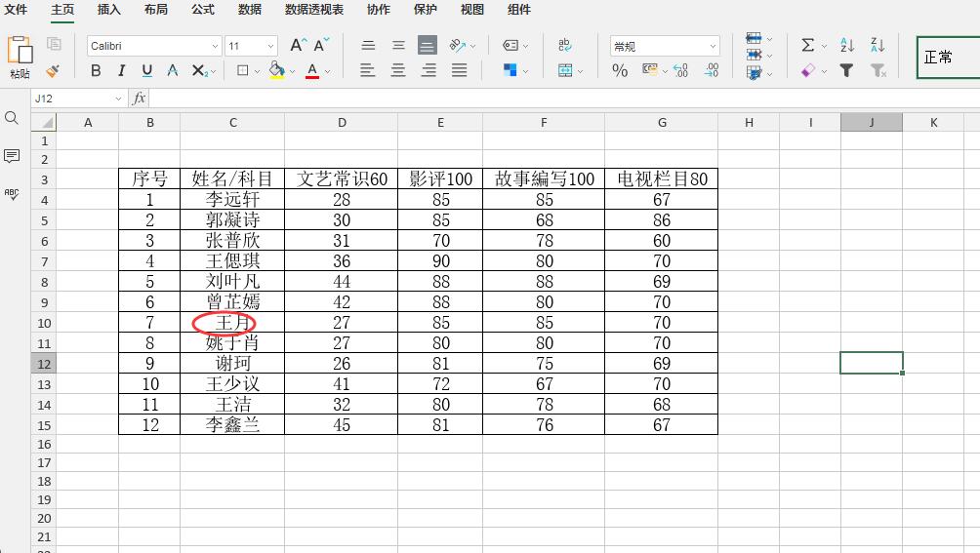Image resolution: width=980 pixels, height=553 pixels.
Task: Click the accounting currency style icon
Action: (x=650, y=70)
